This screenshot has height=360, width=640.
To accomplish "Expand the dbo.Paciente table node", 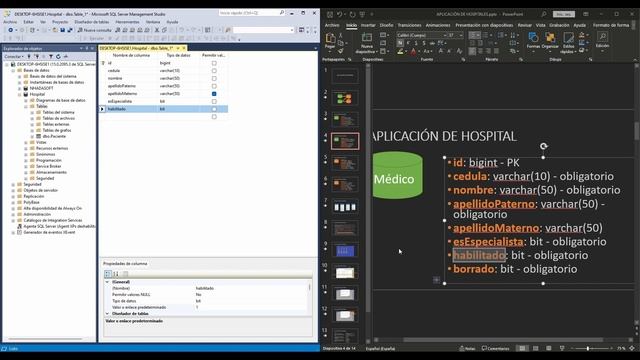I will point(32,136).
